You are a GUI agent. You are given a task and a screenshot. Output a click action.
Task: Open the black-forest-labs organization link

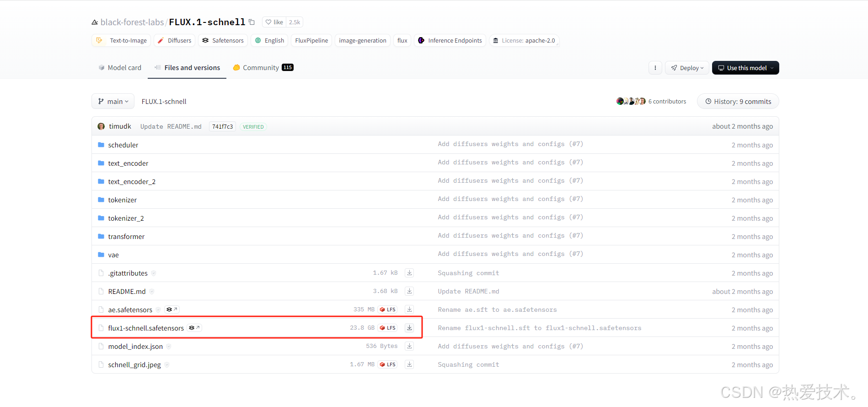[x=132, y=22]
